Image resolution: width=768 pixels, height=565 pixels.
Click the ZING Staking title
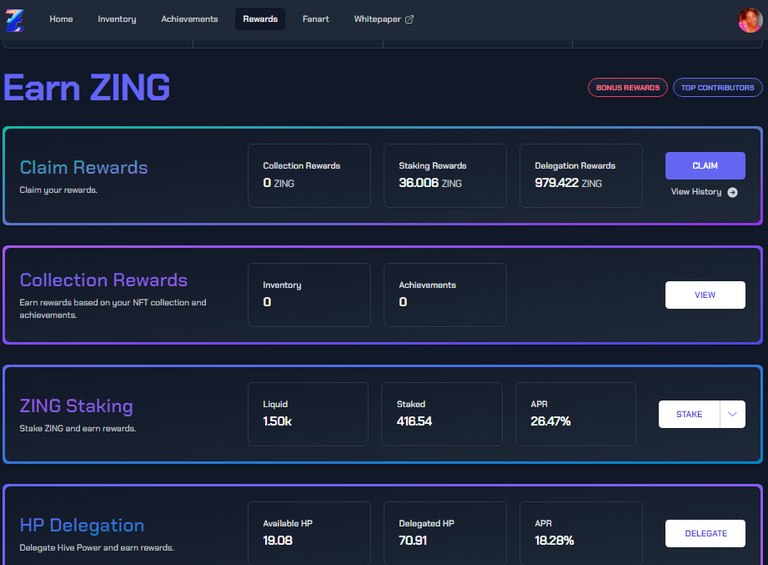(x=76, y=406)
